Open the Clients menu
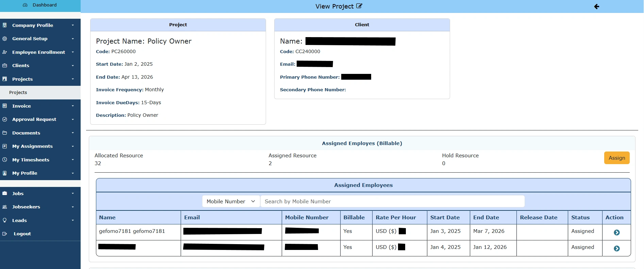 tap(37, 65)
